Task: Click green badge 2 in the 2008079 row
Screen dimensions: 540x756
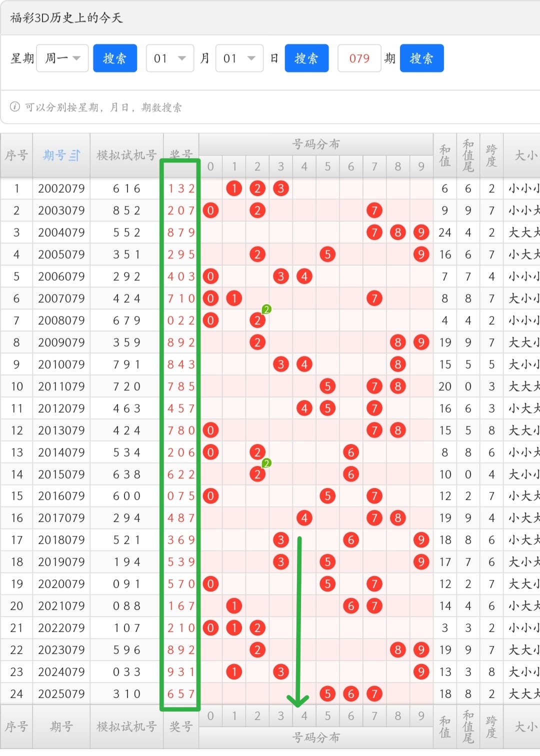Action: click(266, 309)
